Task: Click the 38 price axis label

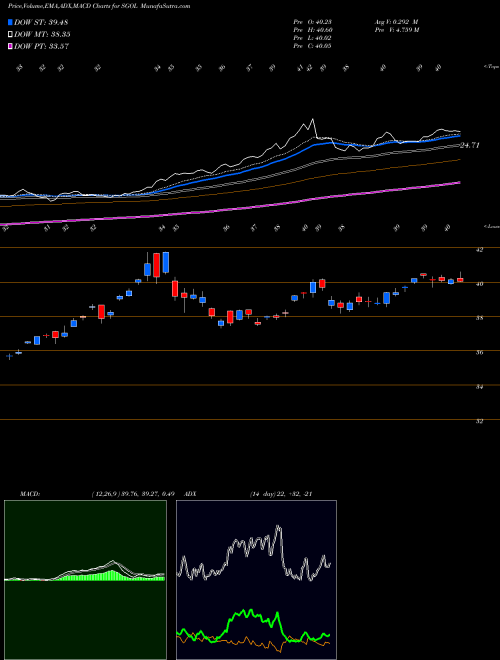Action: tap(479, 318)
